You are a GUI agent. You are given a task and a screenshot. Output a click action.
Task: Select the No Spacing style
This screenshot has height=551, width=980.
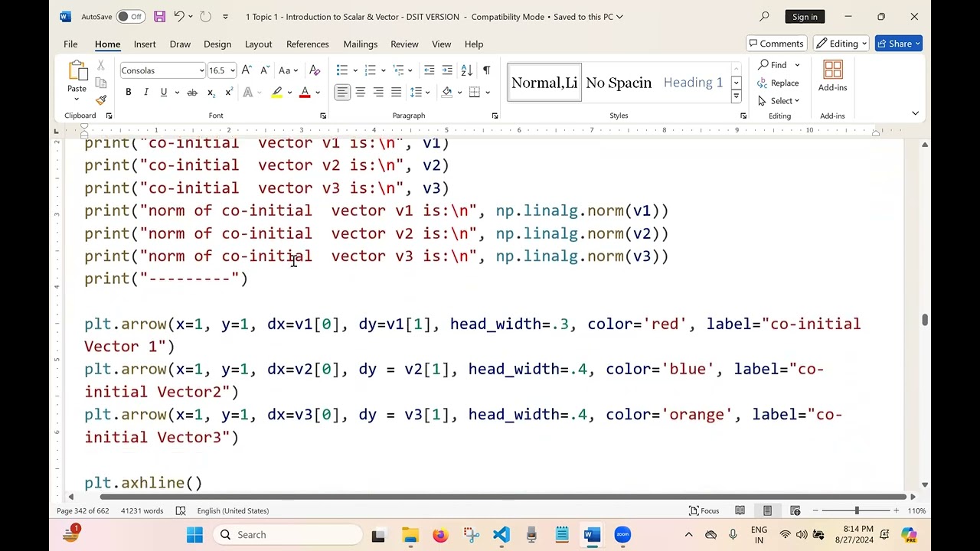pyautogui.click(x=619, y=83)
